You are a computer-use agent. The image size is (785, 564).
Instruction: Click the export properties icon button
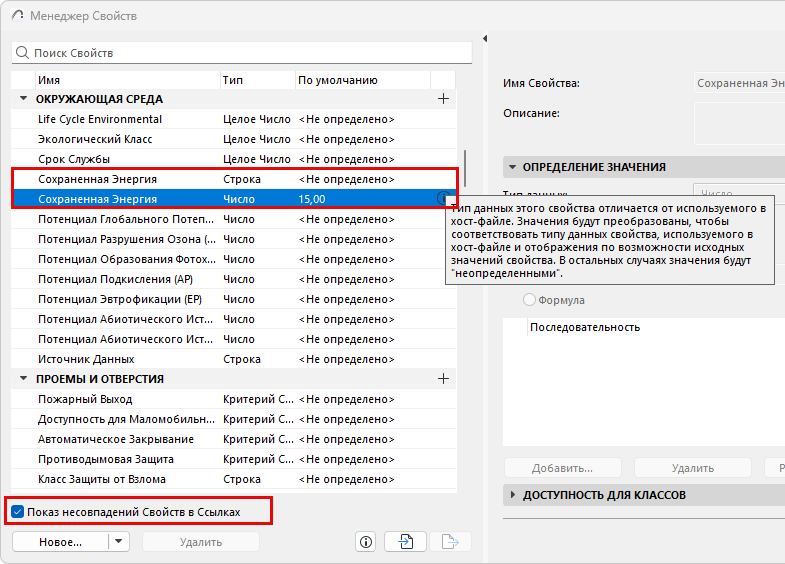click(450, 542)
